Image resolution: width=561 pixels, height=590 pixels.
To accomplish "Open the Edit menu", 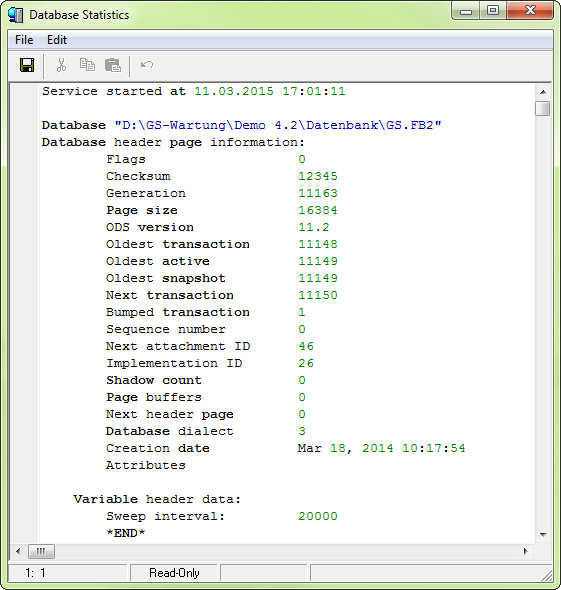I will 57,40.
